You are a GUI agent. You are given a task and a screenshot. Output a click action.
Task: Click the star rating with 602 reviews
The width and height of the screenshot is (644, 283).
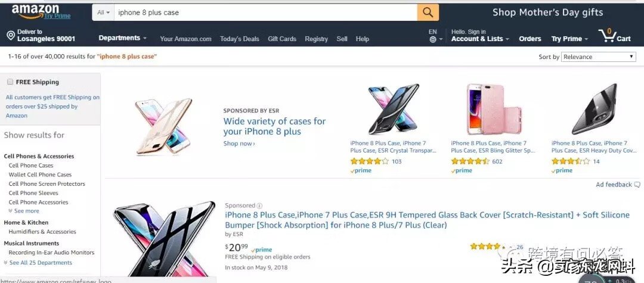point(470,161)
